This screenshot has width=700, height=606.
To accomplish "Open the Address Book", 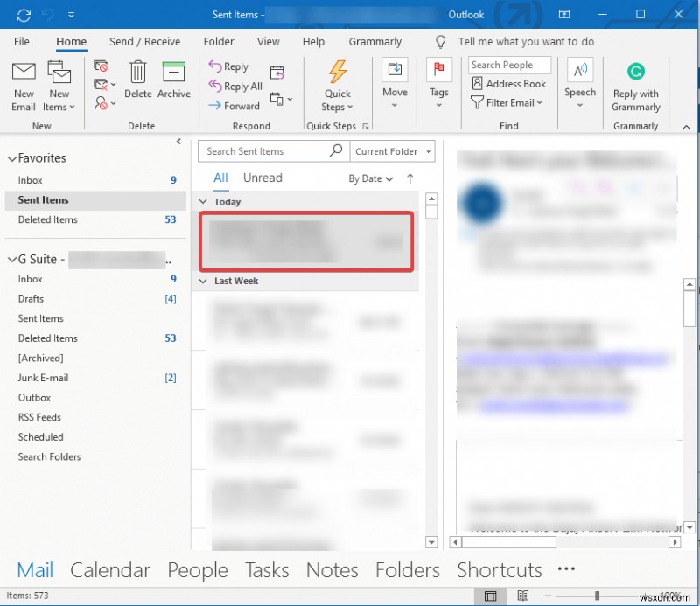I will pos(509,83).
